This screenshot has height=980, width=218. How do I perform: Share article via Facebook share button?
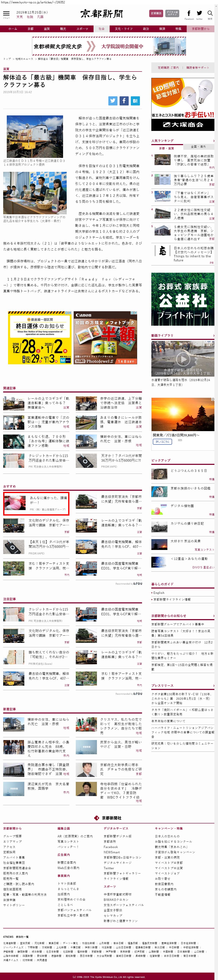tap(124, 100)
